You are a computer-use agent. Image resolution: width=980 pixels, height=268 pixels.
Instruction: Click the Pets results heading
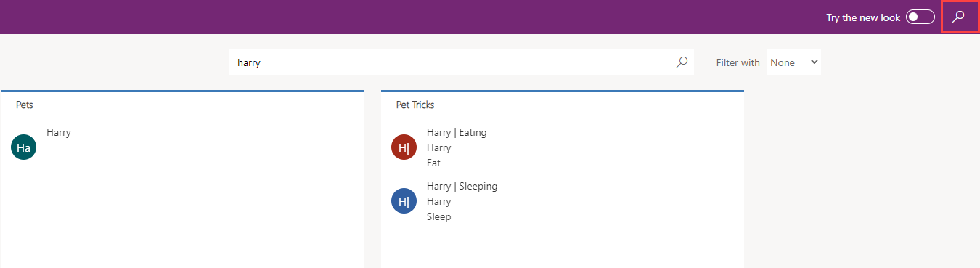pyautogui.click(x=25, y=105)
